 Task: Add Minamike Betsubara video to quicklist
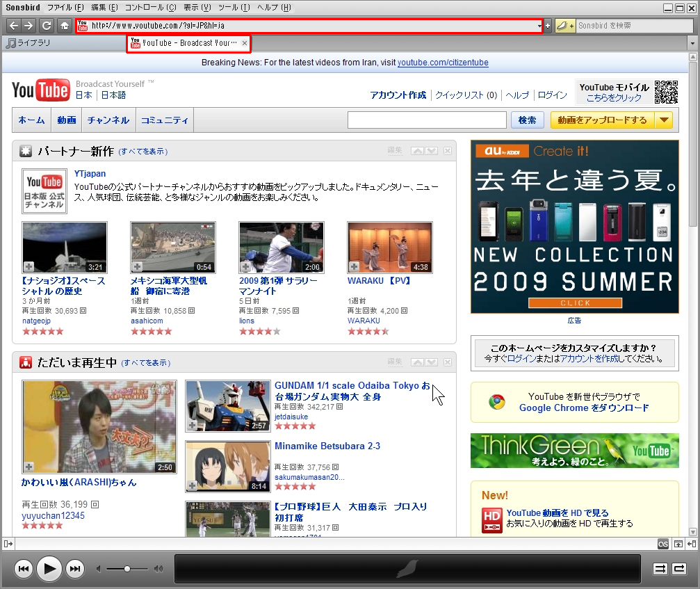pyautogui.click(x=192, y=486)
